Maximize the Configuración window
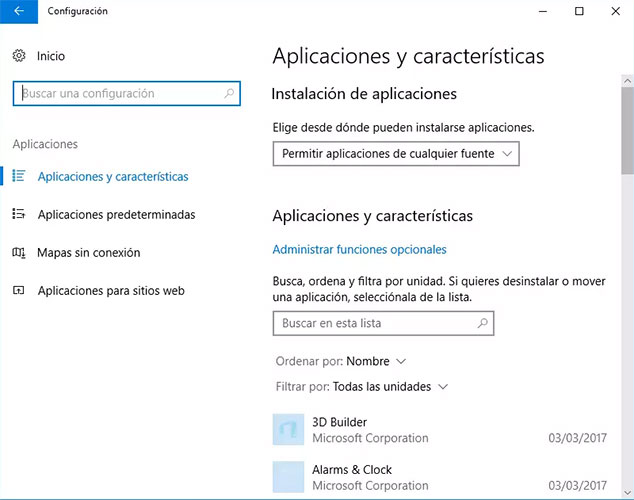Viewport: 634px width, 500px height. pyautogui.click(x=579, y=11)
